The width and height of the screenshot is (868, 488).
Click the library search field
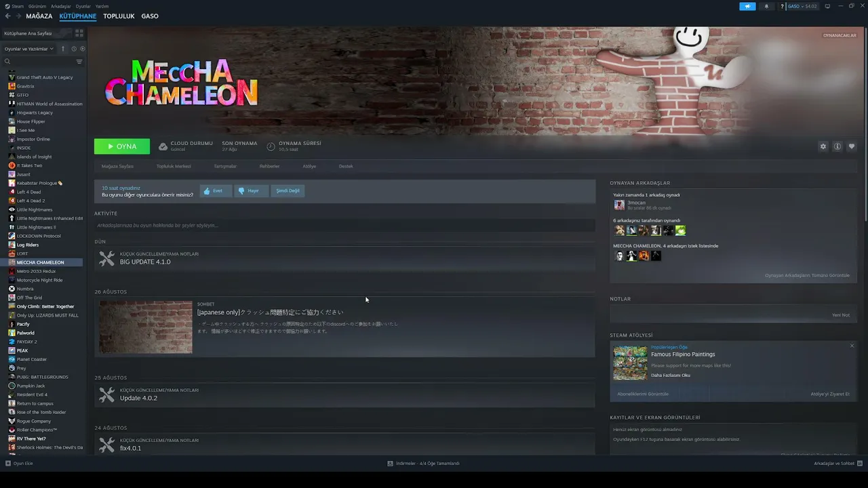click(x=39, y=62)
